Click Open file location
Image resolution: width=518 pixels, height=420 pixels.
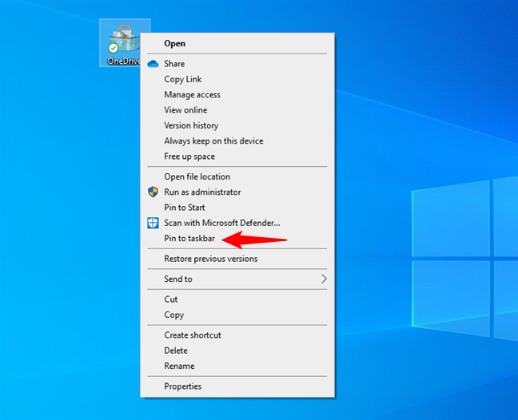tap(237, 176)
